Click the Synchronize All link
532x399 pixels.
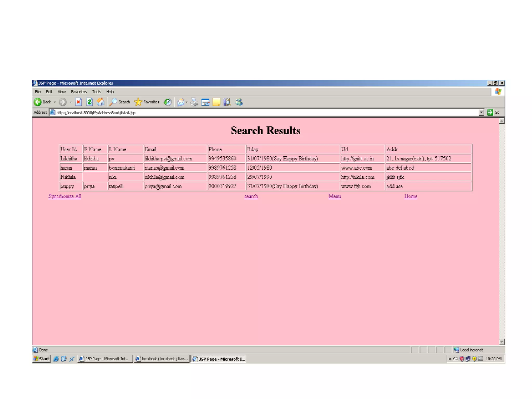[64, 196]
